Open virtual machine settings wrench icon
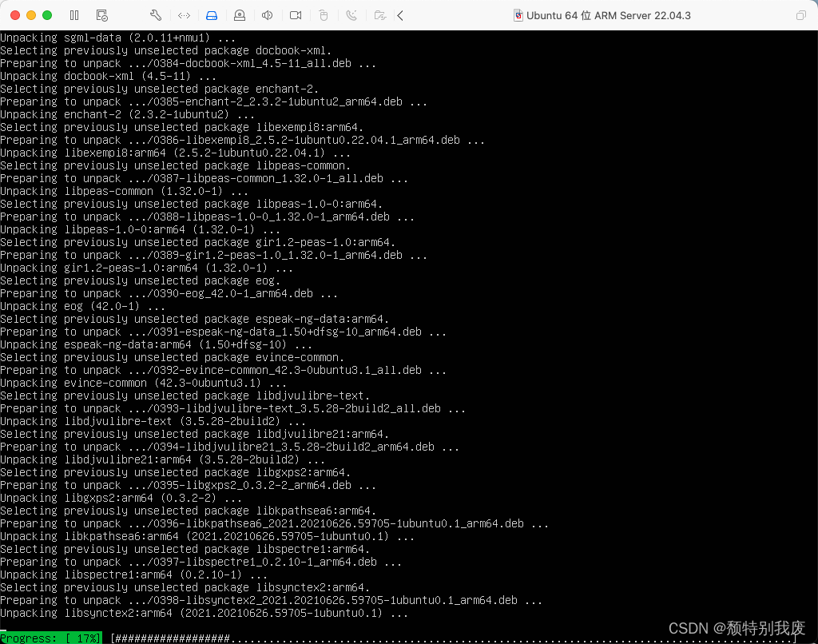Screen dimensions: 818x644 [x=156, y=16]
